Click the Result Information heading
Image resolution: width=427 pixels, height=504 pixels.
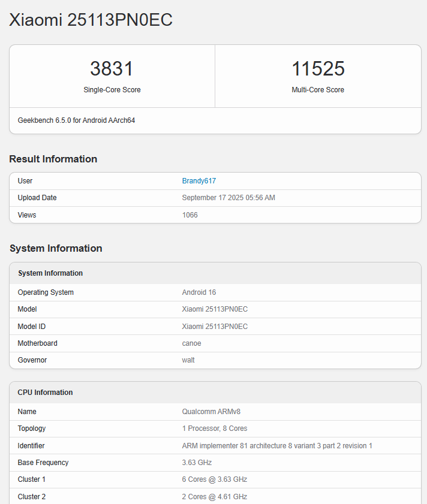point(53,159)
